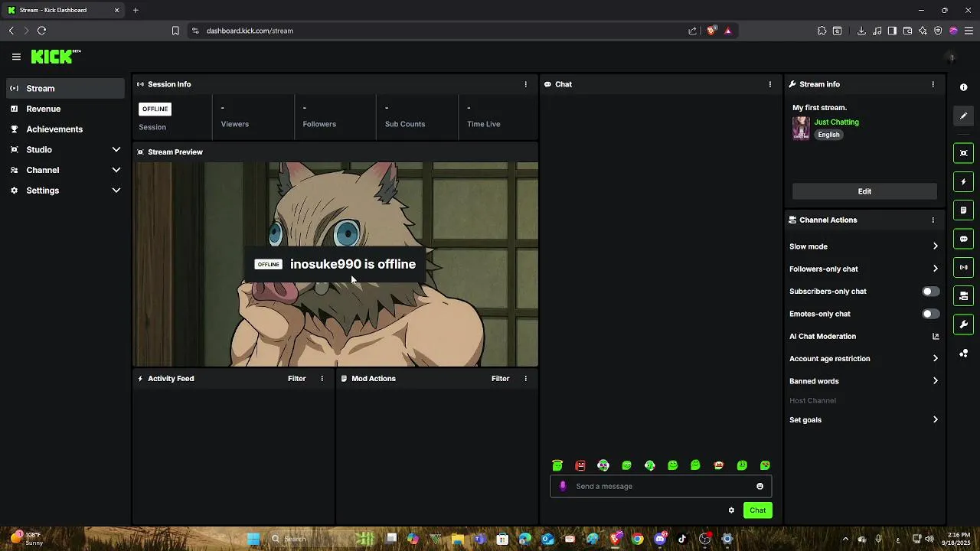Click the Stream Preview image
980x551 pixels.
tap(336, 264)
